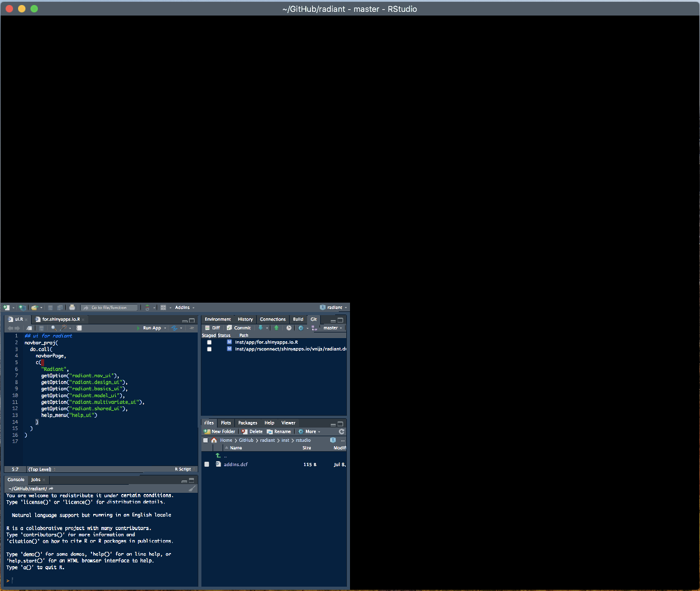The height and width of the screenshot is (591, 700).
Task: Click the GitHub breadcrumb link
Action: coord(246,440)
